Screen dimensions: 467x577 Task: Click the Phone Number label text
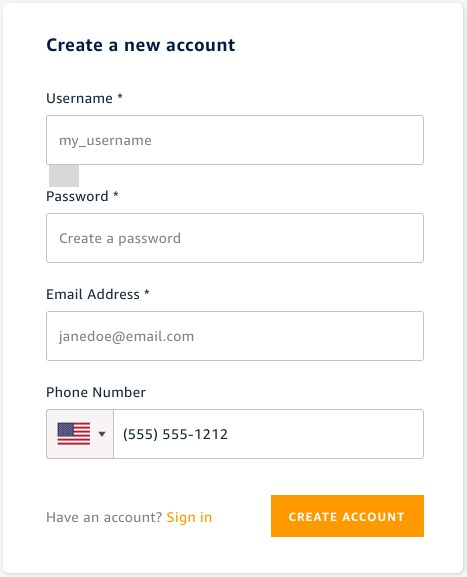click(x=96, y=392)
